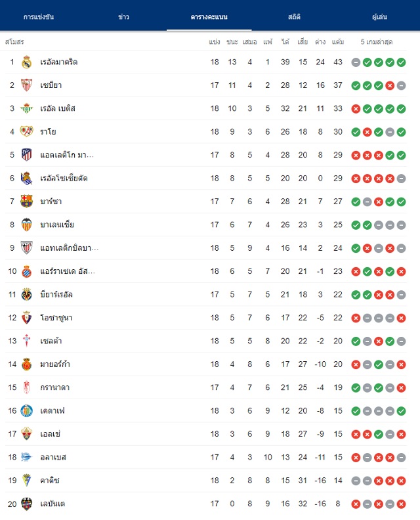
Task: Click the Sevilla club crest icon
Action: click(26, 85)
